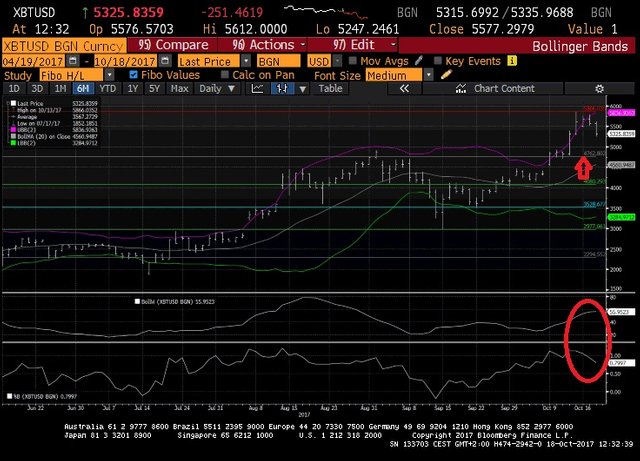640x461 pixels.
Task: Select the 5Y range tab
Action: (154, 89)
